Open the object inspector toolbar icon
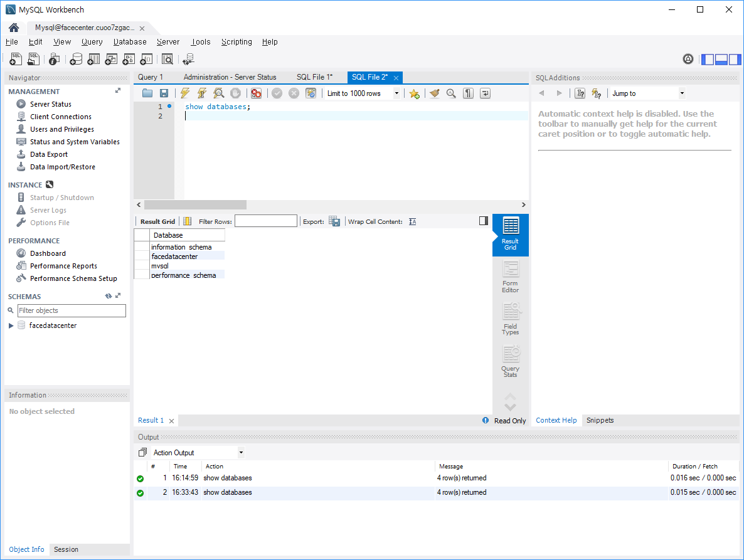 (x=54, y=59)
